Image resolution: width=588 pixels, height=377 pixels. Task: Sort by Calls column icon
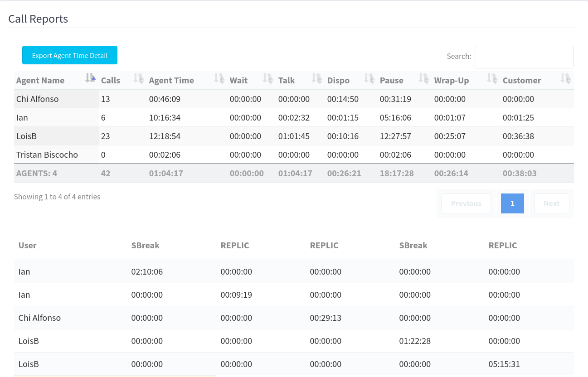(x=139, y=78)
